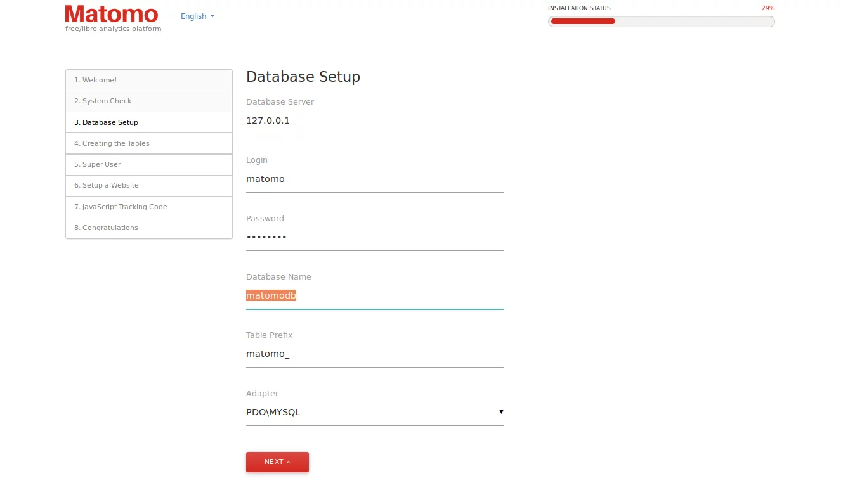Viewport: 843px width, 504px height.
Task: Click the Database Setup heading
Action: coord(303,77)
